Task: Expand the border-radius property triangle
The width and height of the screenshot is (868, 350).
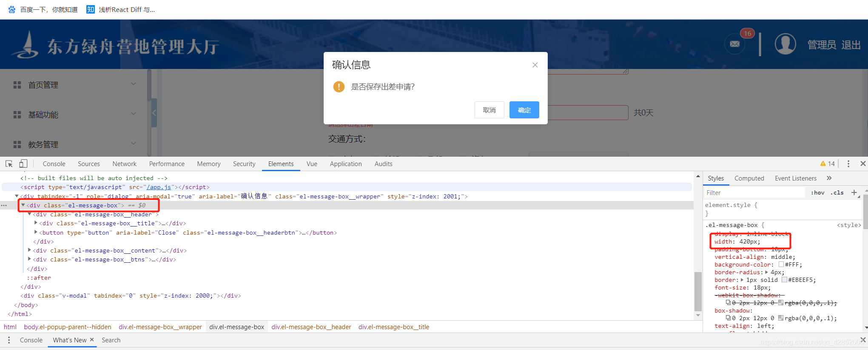Action: point(767,272)
